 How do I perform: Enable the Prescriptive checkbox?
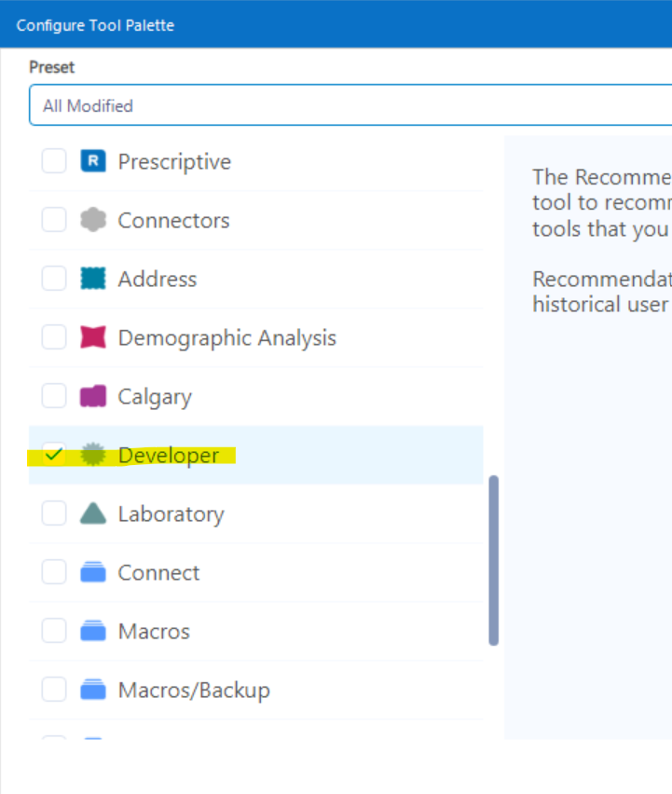pyautogui.click(x=54, y=161)
